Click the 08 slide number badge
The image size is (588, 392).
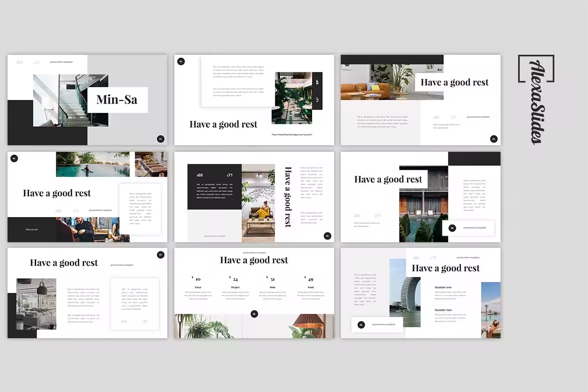(254, 314)
